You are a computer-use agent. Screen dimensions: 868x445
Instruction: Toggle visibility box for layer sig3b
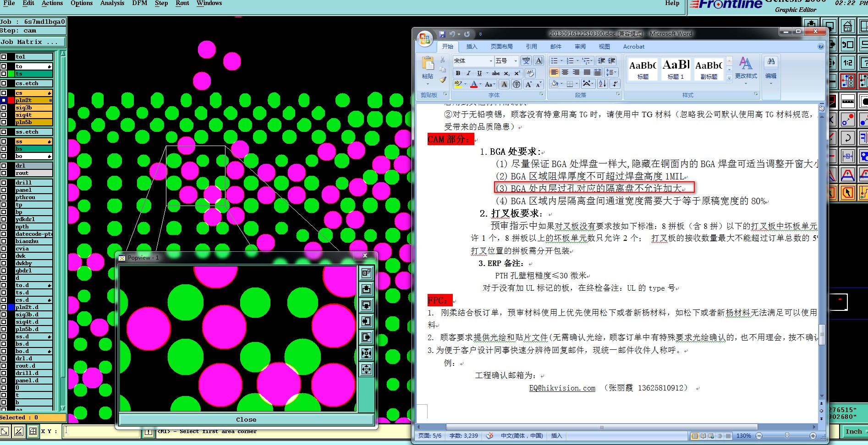point(4,108)
